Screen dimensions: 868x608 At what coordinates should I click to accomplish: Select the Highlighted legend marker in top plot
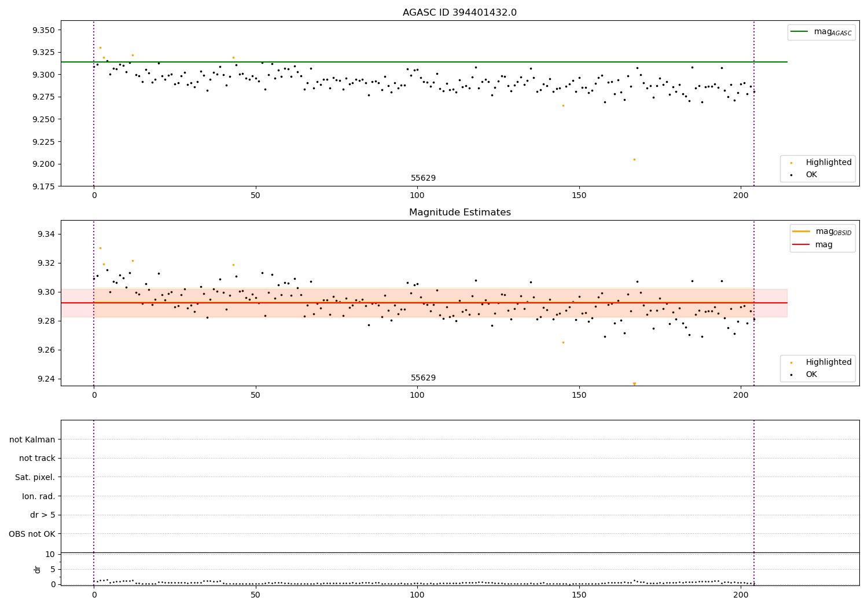tap(792, 163)
